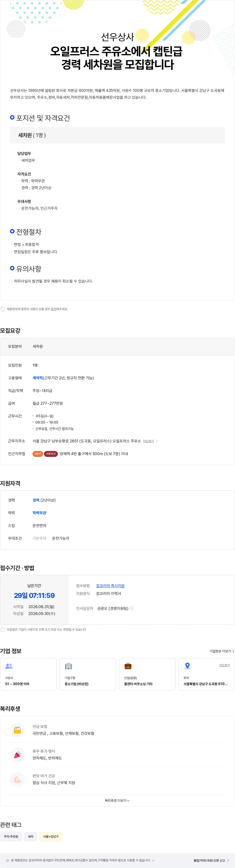Open 지도보기 next to 근무지주소

[148, 441]
